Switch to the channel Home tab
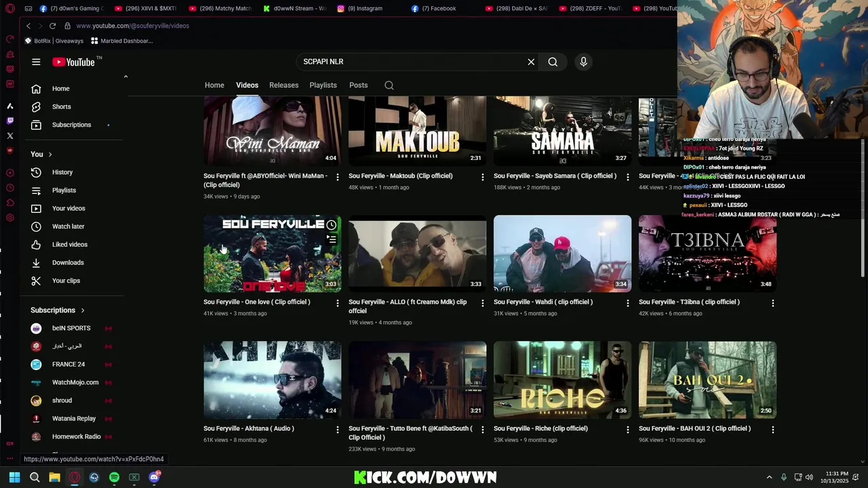868x488 pixels. pyautogui.click(x=214, y=85)
